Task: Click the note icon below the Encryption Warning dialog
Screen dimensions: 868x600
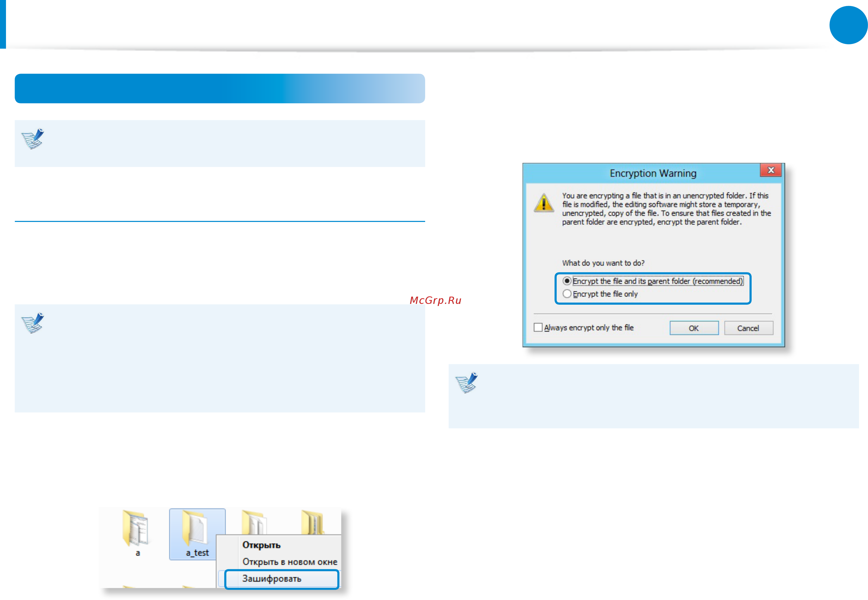Action: (x=467, y=383)
